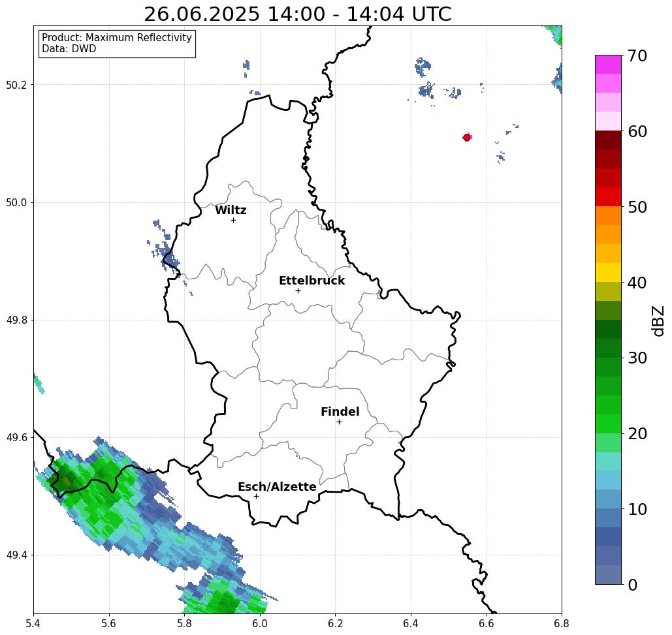Click the 40 label on the colorbar
The width and height of the screenshot is (672, 635).
637,283
